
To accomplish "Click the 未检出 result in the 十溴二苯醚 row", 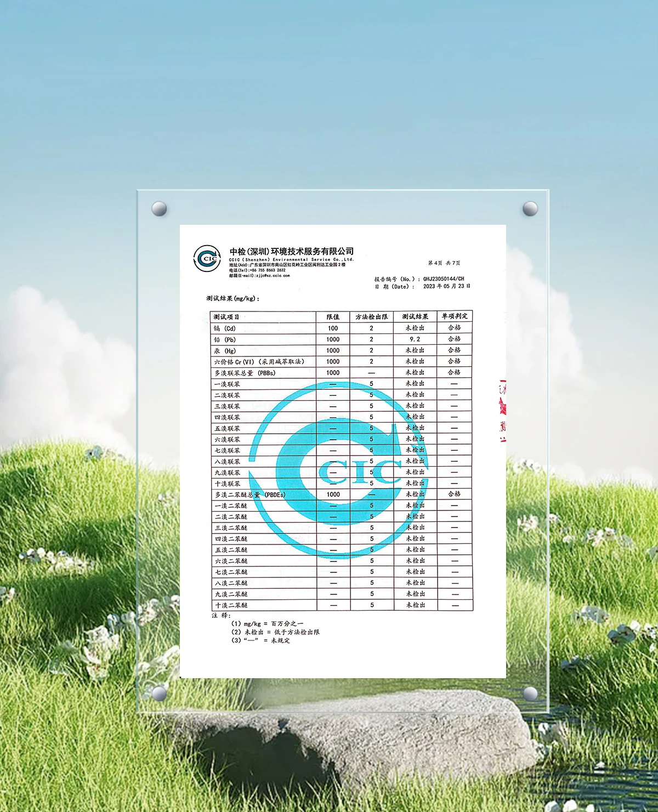I will click(416, 605).
